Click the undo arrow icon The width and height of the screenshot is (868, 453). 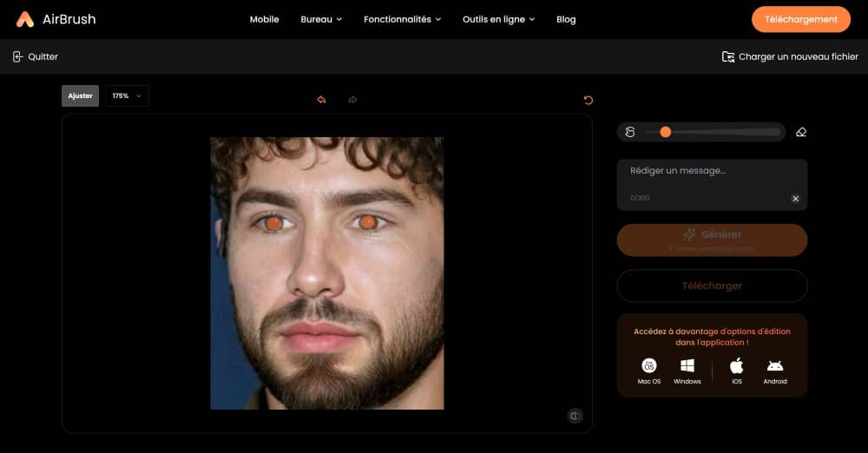pos(321,100)
